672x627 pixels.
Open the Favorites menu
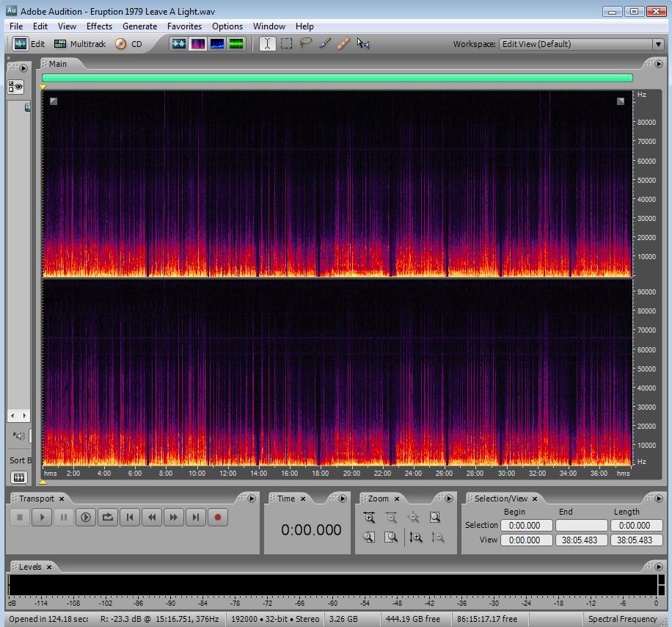click(184, 26)
